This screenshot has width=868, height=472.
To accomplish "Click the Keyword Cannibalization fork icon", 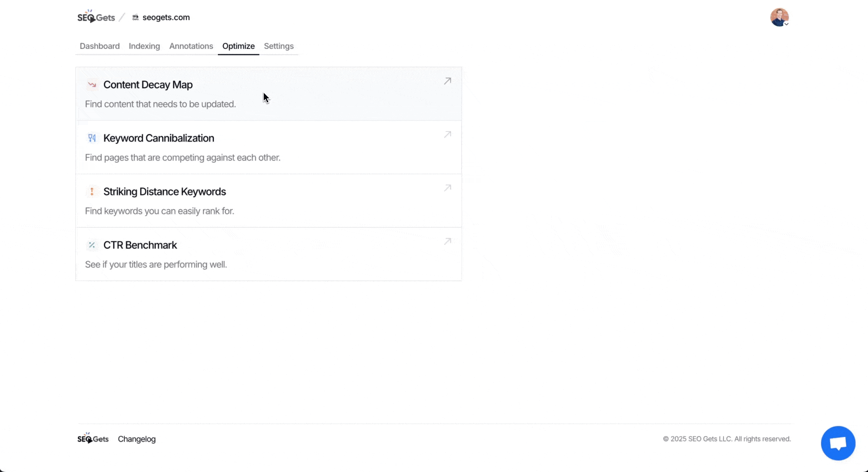I will point(92,138).
